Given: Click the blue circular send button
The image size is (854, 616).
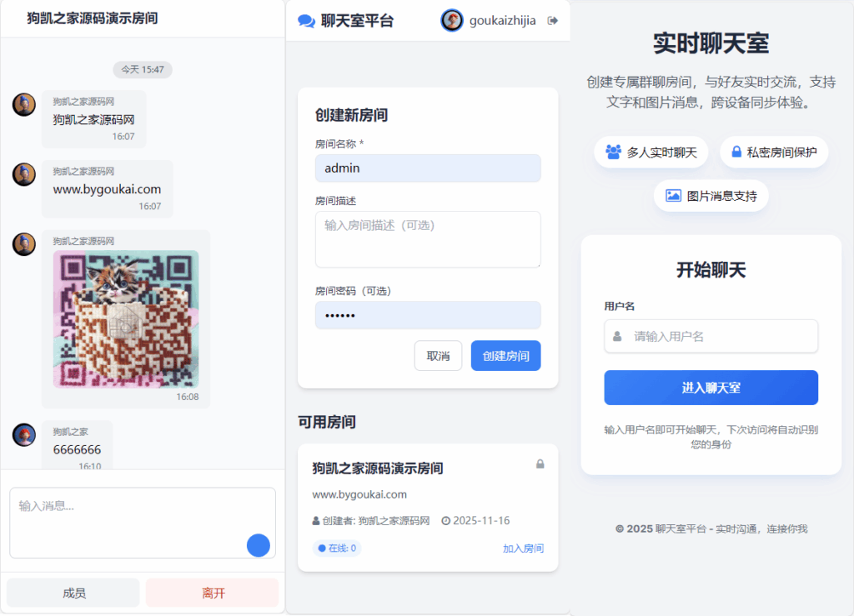Looking at the screenshot, I should (x=259, y=545).
